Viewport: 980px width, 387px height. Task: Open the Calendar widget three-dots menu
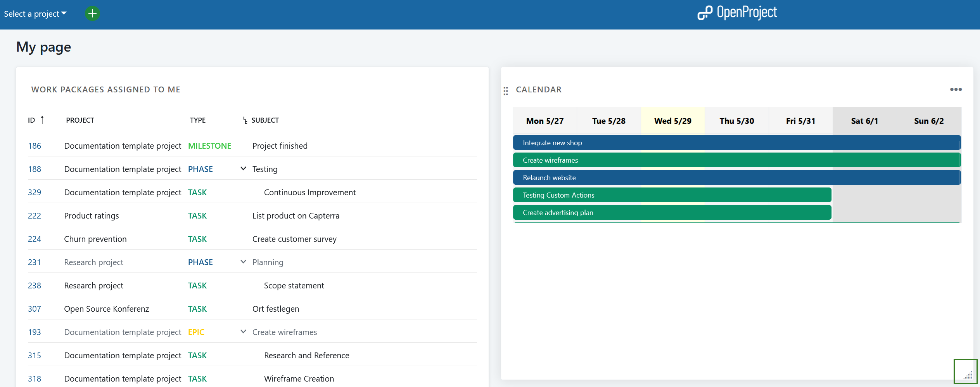pos(956,90)
